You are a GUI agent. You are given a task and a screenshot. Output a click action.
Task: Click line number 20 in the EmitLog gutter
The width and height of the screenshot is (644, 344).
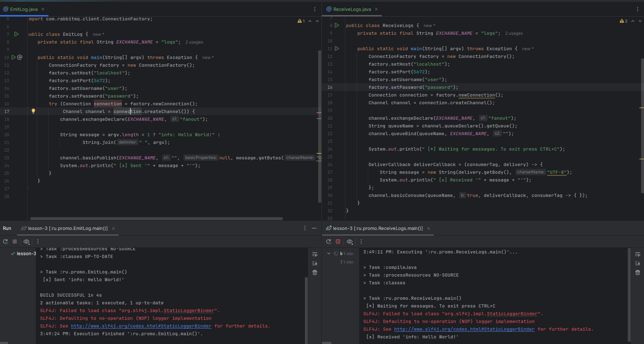tap(6, 135)
